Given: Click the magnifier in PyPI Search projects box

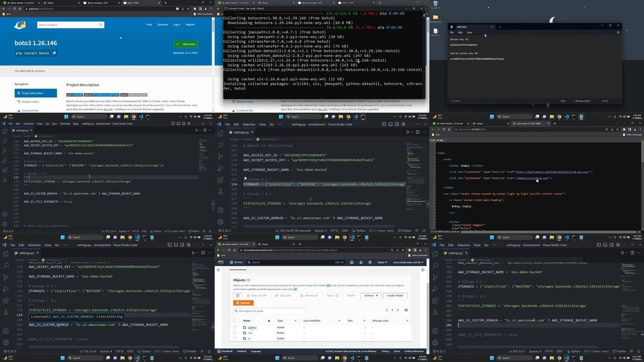Looking at the screenshot, I should (101, 25).
